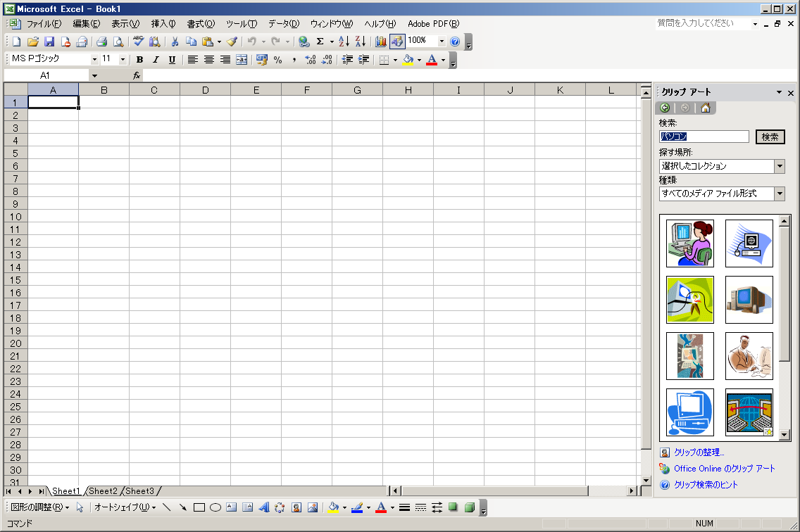
Task: Switch to the Sheet2 tab
Action: coord(103,491)
